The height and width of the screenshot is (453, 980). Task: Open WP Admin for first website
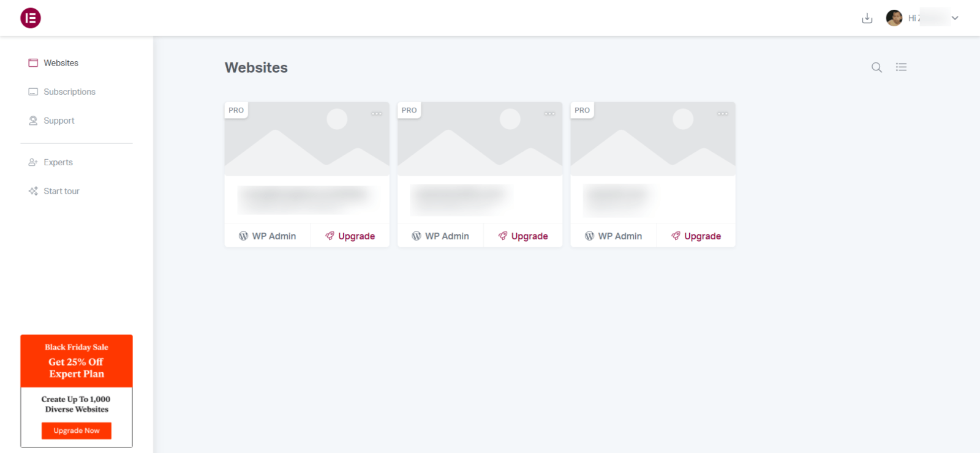tap(268, 236)
